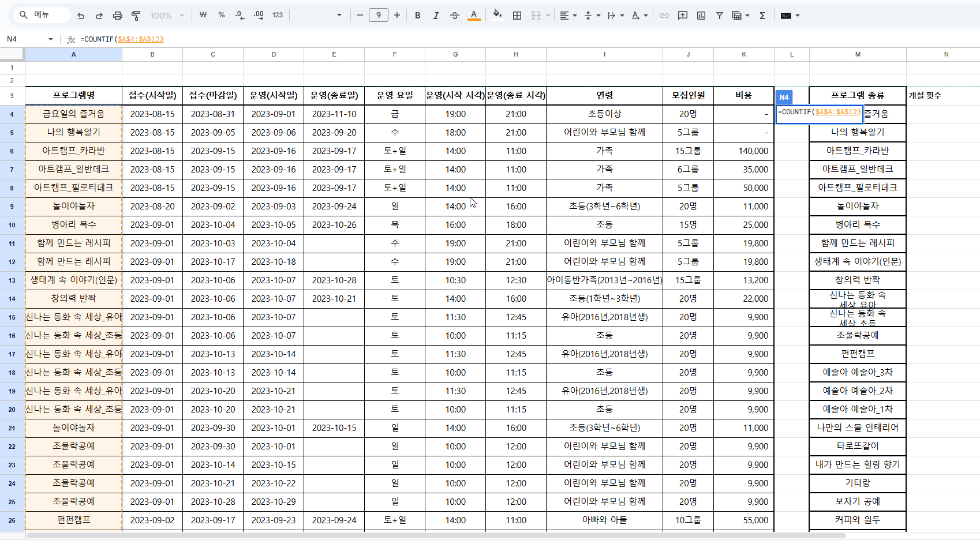Open the 123 number formats menu
980x540 pixels.
(278, 16)
